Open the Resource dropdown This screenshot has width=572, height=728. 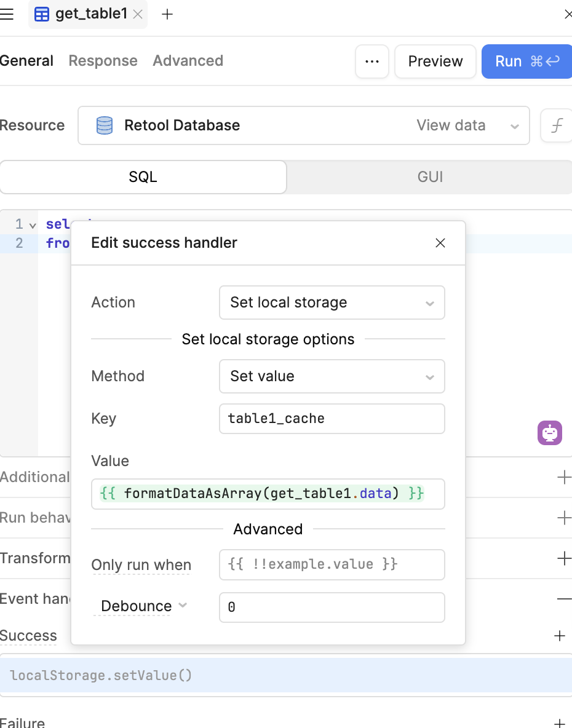[x=304, y=125]
